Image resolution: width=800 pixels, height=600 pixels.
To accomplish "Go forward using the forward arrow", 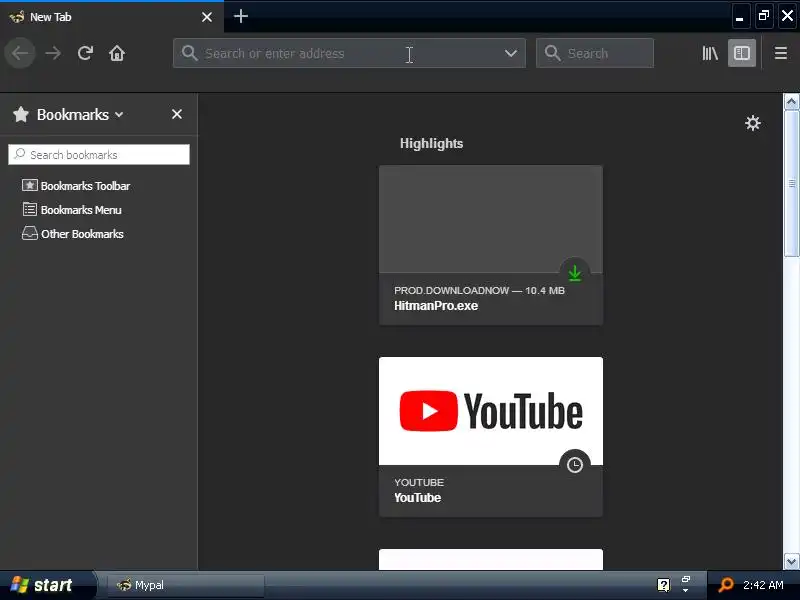I will [53, 53].
